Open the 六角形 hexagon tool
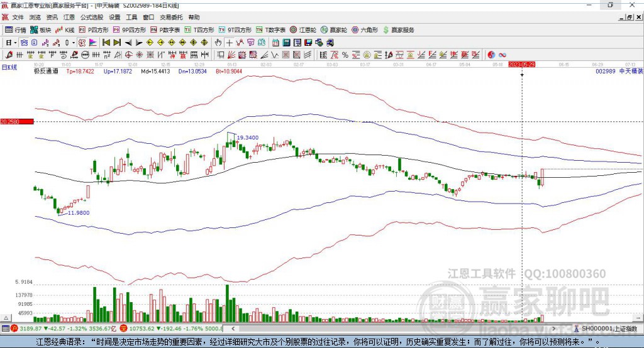The height and width of the screenshot is (348, 644). [x=365, y=30]
